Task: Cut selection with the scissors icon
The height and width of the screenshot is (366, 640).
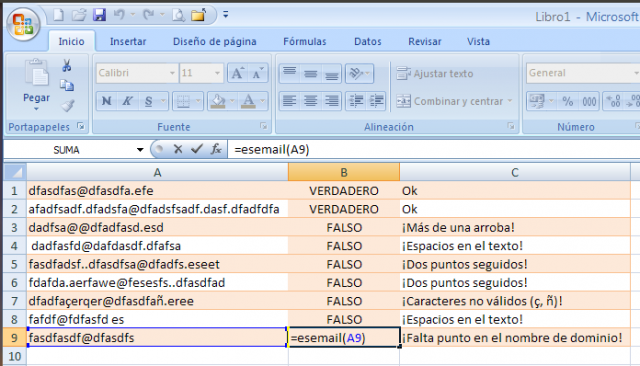Action: click(x=67, y=65)
